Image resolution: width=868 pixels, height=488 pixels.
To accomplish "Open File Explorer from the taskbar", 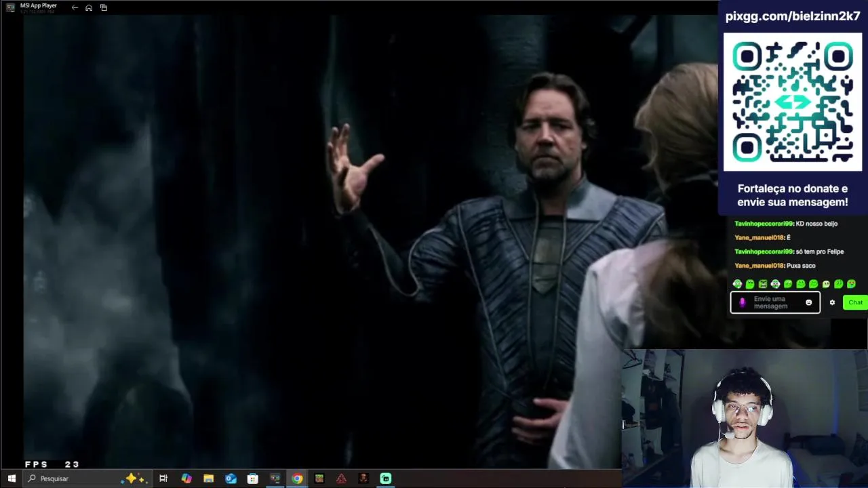I will coord(209,479).
